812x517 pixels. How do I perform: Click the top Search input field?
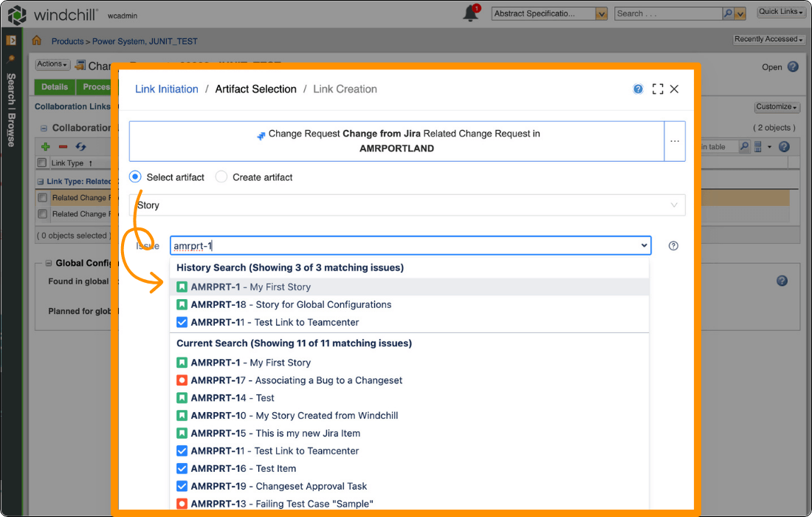[x=664, y=13]
